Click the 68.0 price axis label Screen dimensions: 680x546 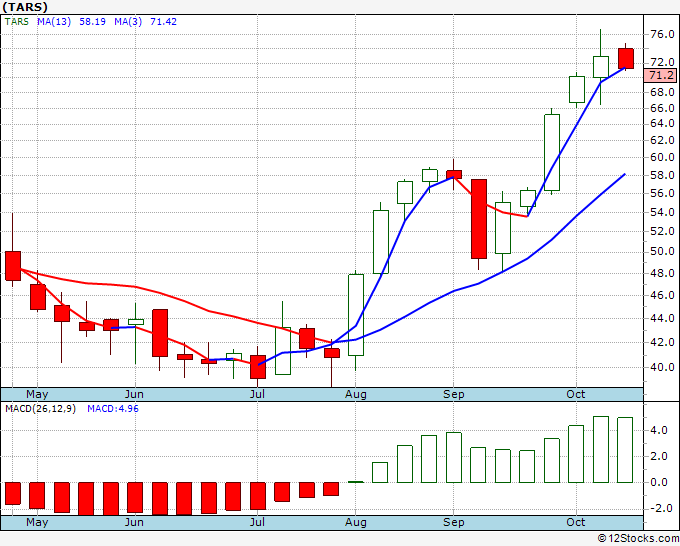point(662,92)
